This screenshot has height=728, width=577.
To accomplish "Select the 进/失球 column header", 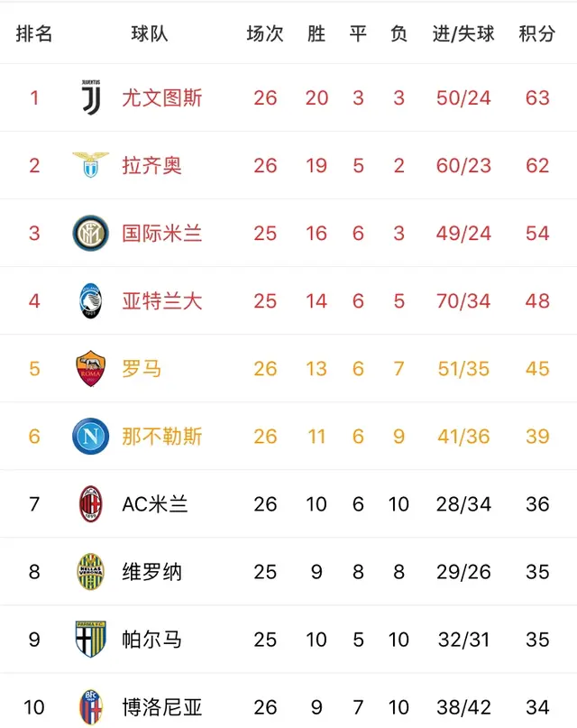I will tap(463, 34).
